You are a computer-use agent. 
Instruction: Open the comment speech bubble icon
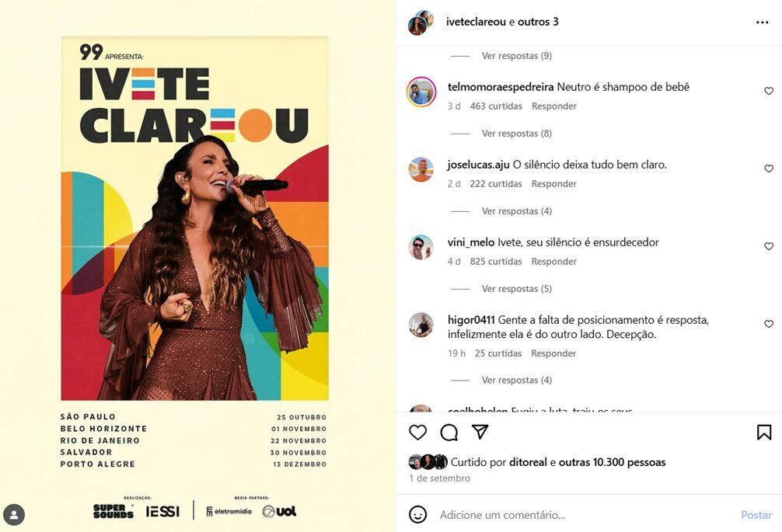click(x=449, y=432)
